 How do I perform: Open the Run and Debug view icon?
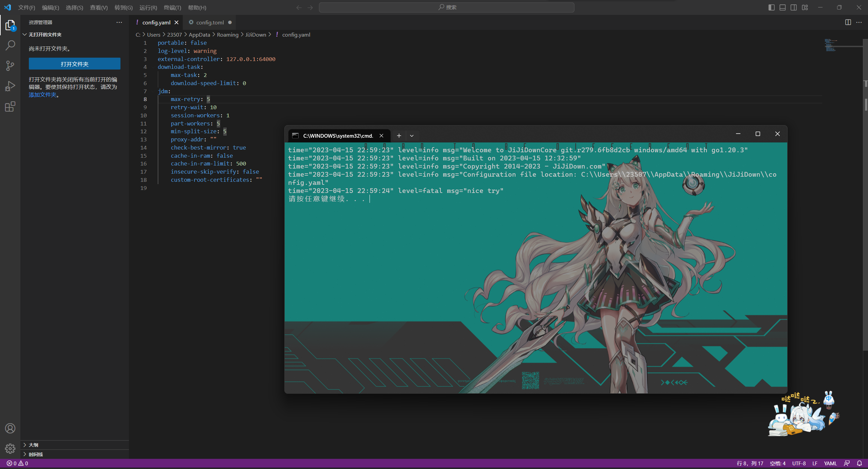(10, 86)
